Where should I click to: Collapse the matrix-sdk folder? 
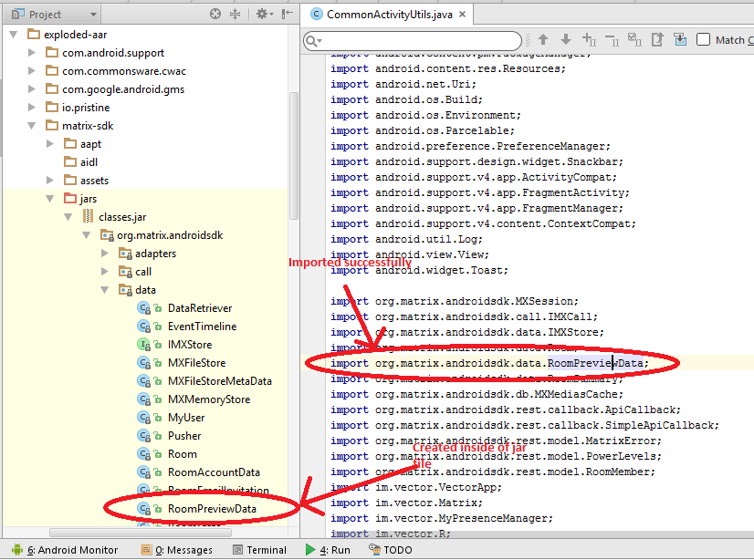click(x=32, y=126)
